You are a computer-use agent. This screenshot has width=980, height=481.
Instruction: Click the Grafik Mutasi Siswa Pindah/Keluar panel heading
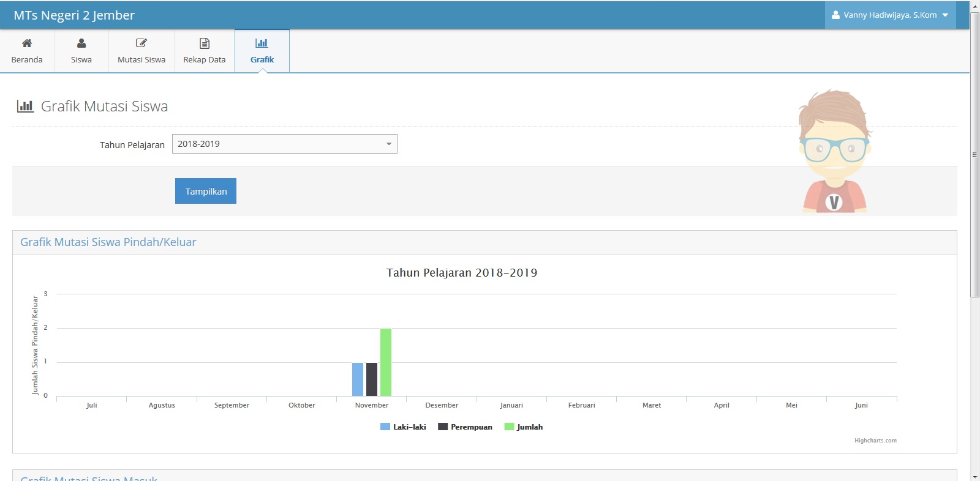tap(108, 242)
